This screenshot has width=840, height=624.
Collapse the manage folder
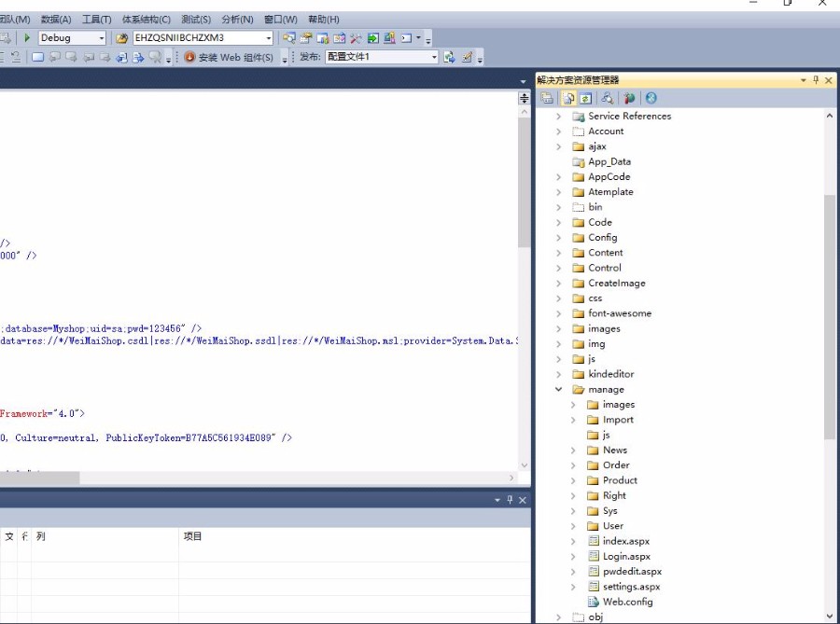558,389
